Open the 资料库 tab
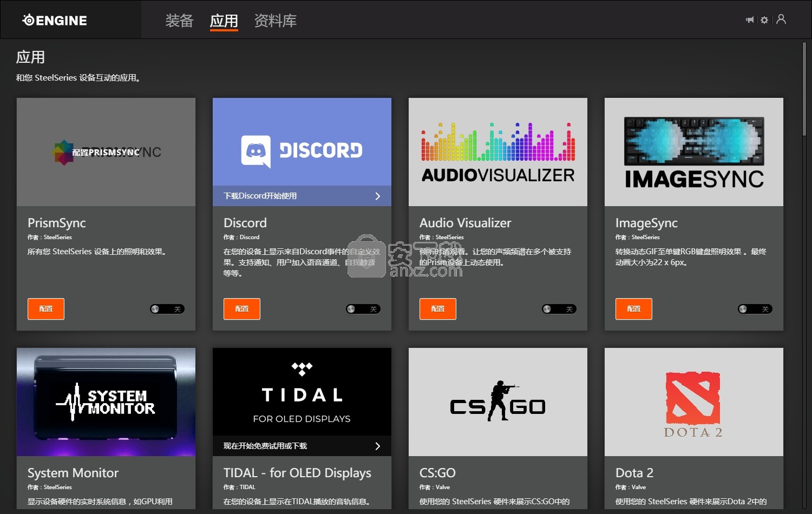This screenshot has height=514, width=812. (x=276, y=21)
